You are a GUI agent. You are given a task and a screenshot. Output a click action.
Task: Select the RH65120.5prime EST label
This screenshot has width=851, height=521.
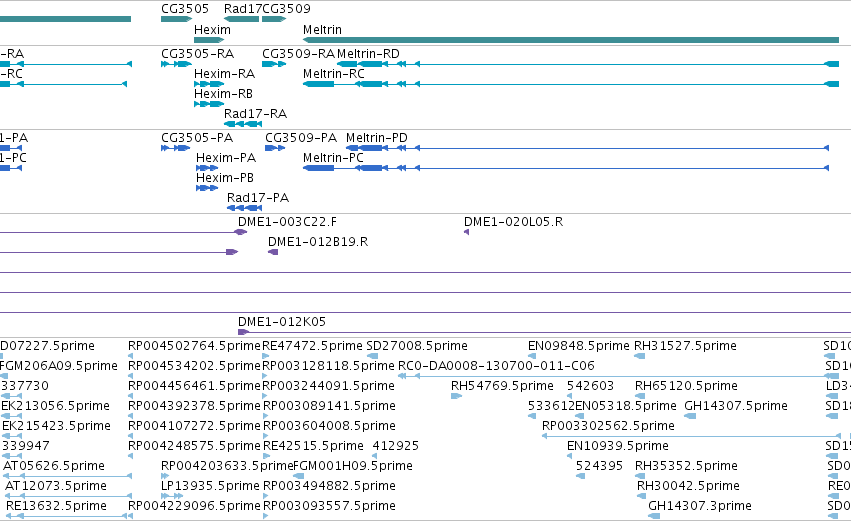[686, 386]
